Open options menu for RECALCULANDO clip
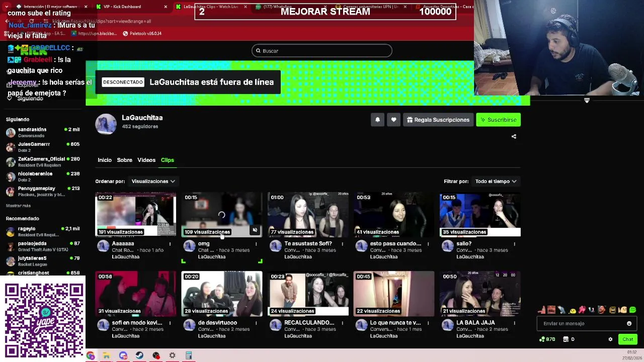Screen dimensions: 644x362 point(342,323)
